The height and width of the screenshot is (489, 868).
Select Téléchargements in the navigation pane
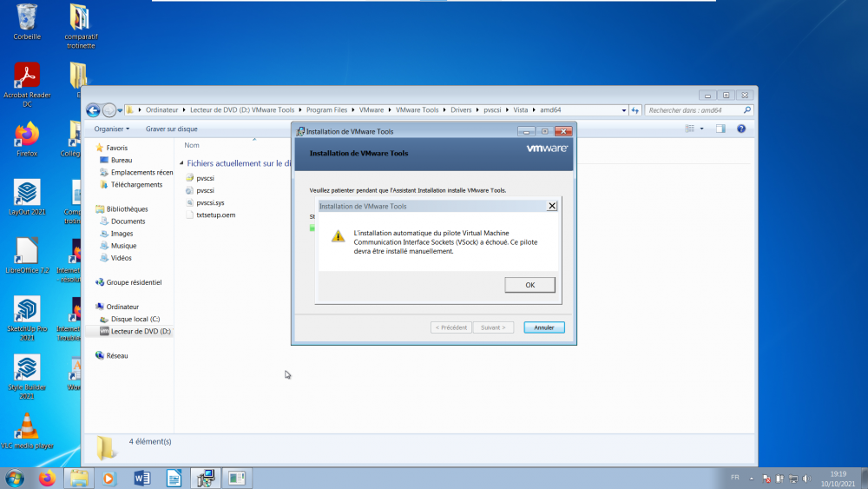(x=131, y=184)
